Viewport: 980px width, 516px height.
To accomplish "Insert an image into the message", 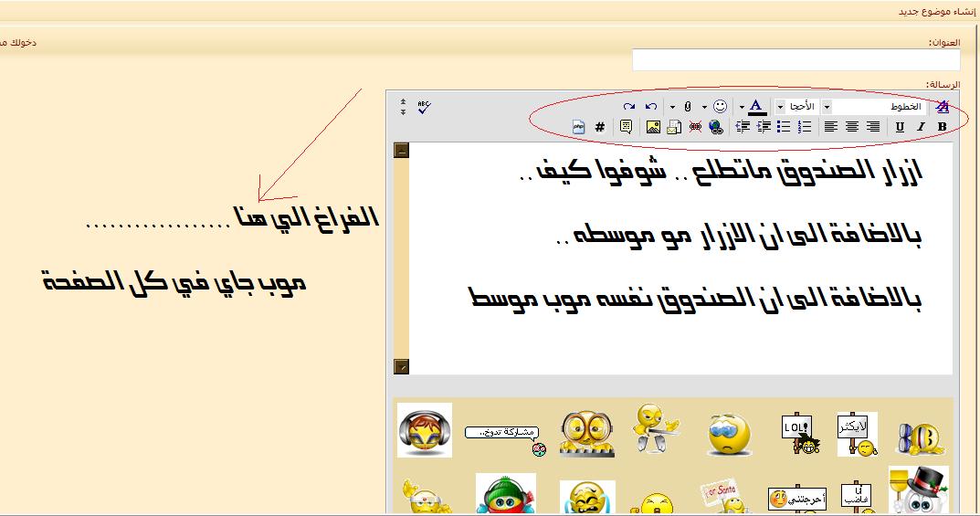I will [653, 127].
